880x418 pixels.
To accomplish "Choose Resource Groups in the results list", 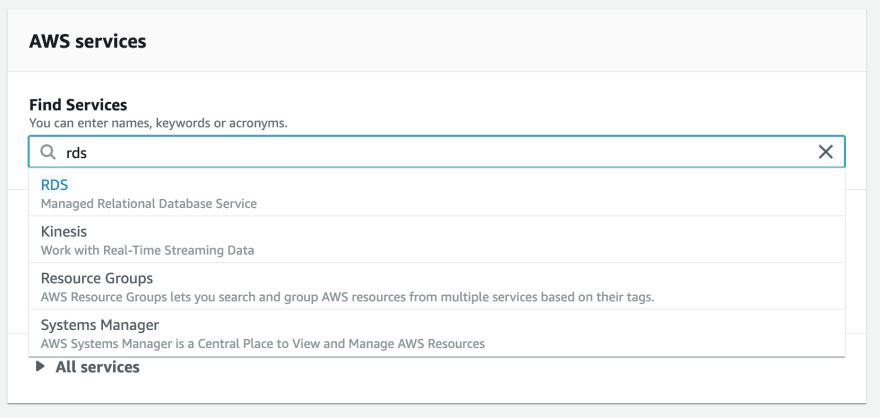I will point(437,286).
